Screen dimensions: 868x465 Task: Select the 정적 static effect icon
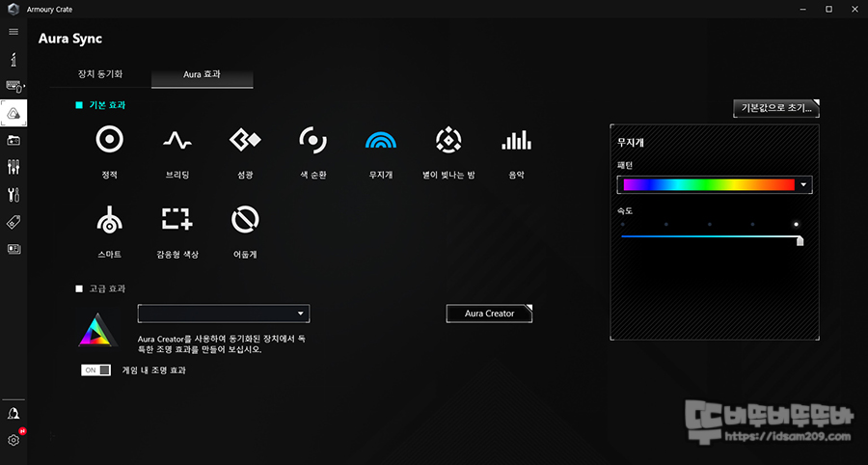[x=110, y=140]
